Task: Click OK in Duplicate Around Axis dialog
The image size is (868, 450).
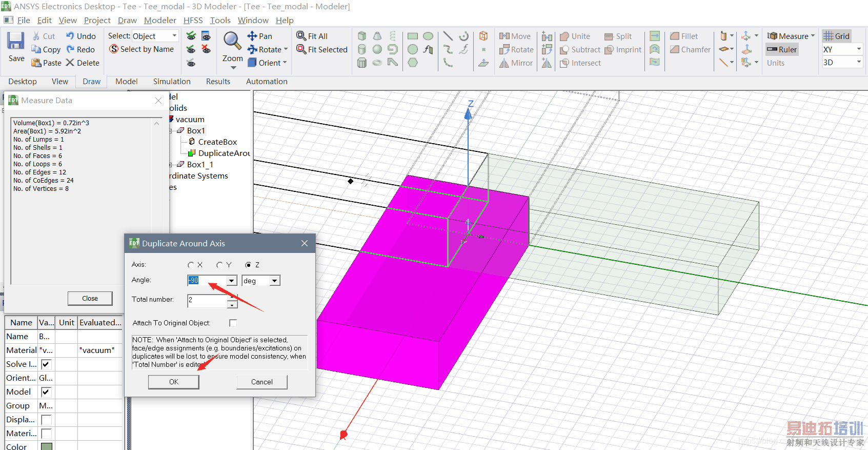Action: tap(174, 382)
